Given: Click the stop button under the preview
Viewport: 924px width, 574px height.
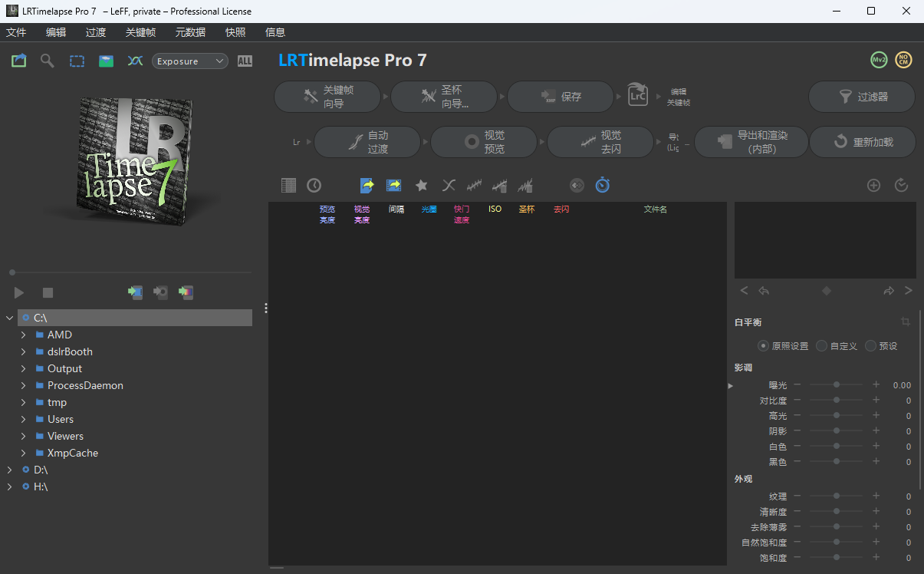Looking at the screenshot, I should coord(48,292).
